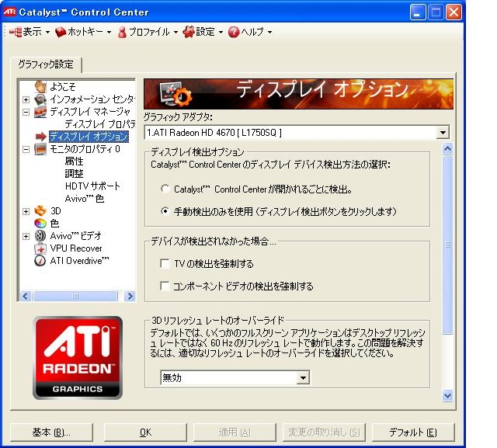
Task: Click the 設定 gear icon in toolbar
Action: [188, 32]
